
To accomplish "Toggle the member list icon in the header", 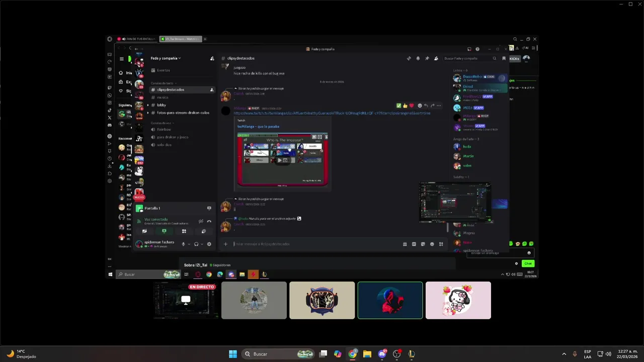I will pyautogui.click(x=436, y=58).
